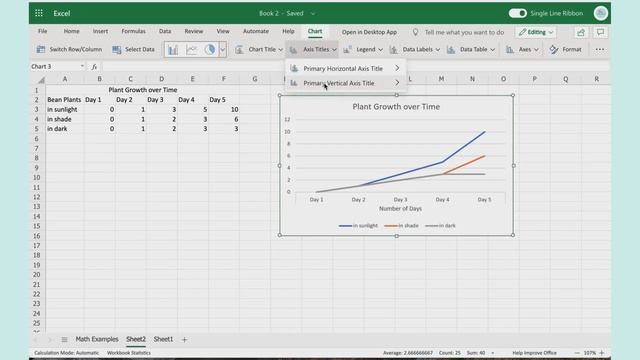640x360 pixels.
Task: Click the Name Box showing Chart 3
Action: click(53, 67)
